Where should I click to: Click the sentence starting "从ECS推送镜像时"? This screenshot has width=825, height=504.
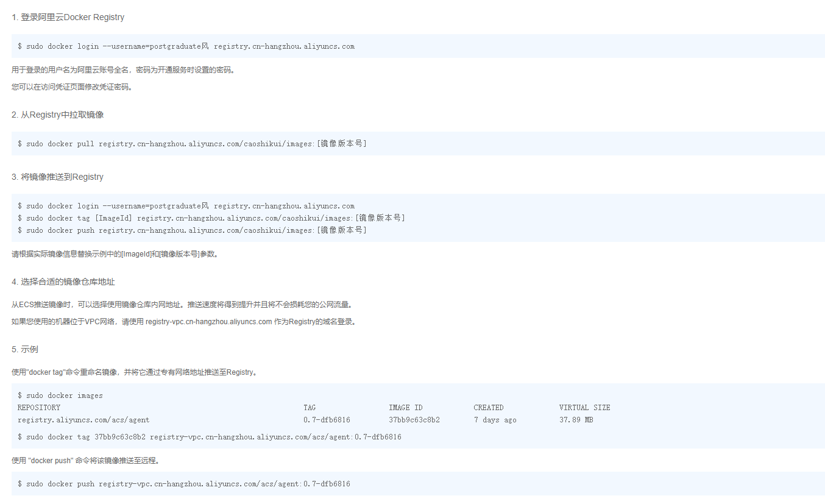[182, 305]
